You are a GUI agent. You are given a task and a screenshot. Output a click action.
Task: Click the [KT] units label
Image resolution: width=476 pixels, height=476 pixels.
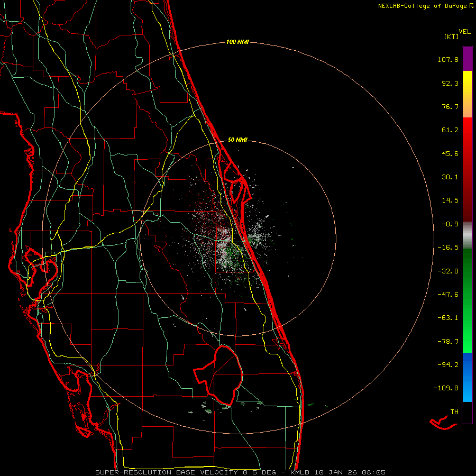pos(452,37)
